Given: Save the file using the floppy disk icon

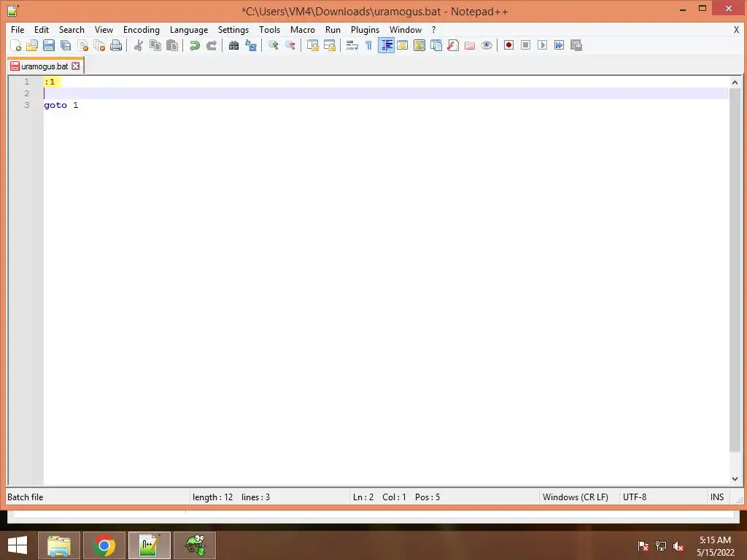Looking at the screenshot, I should pos(49,45).
